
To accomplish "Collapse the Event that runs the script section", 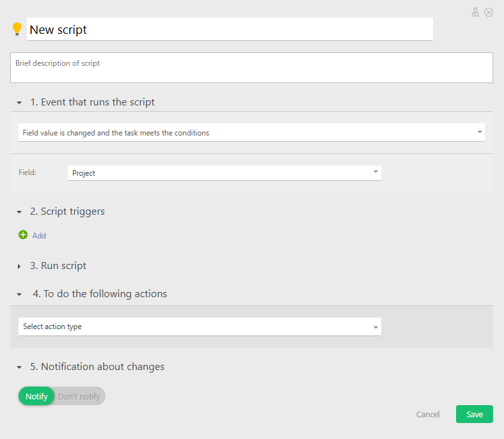I will point(19,103).
